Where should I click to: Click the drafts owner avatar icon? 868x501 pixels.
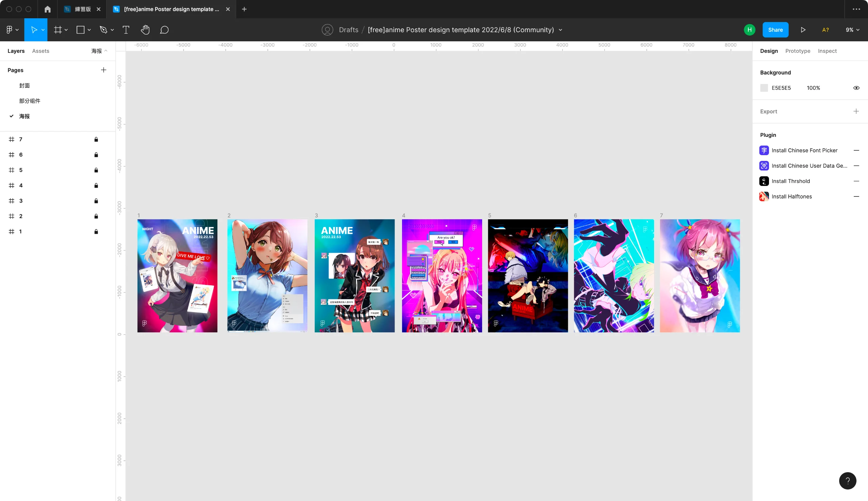(327, 30)
